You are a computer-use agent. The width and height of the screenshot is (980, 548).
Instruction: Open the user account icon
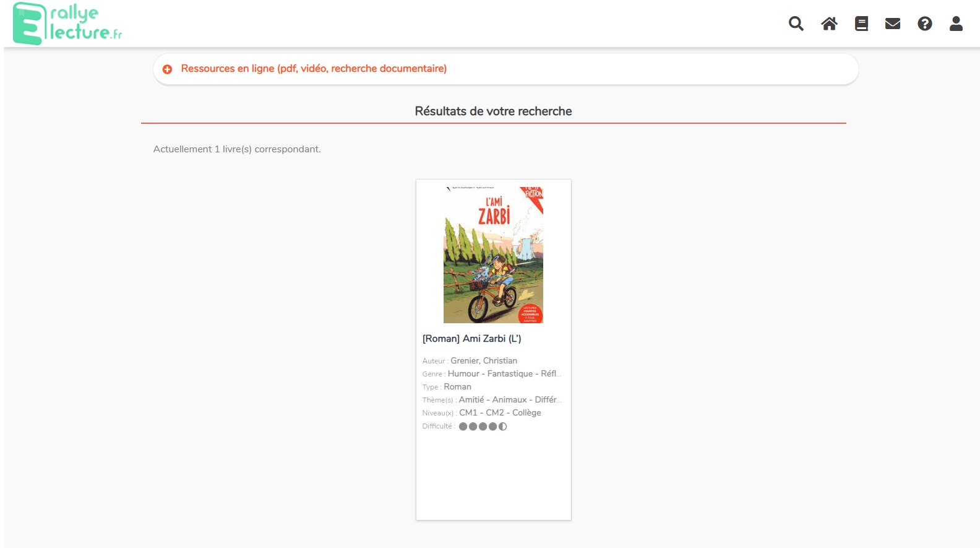coord(956,24)
